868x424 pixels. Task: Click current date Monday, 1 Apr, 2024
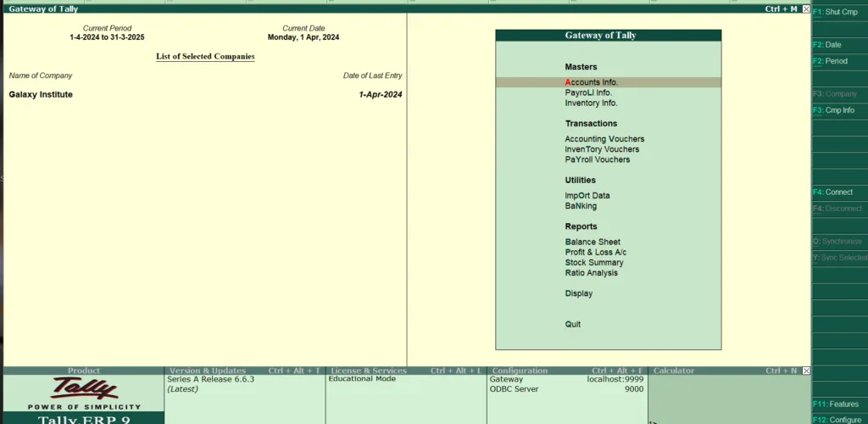[303, 37]
